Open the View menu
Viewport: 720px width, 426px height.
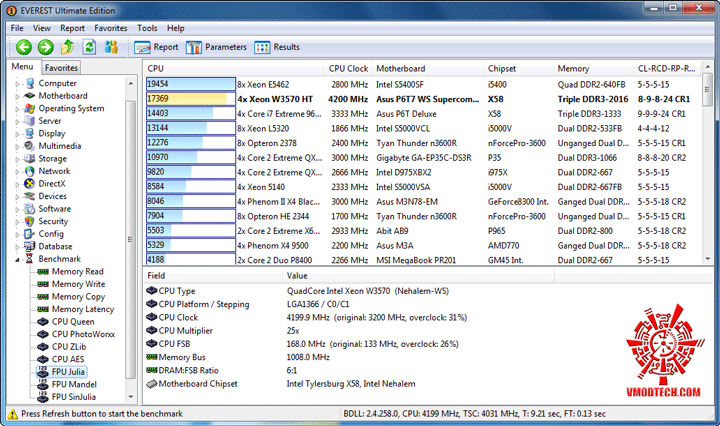[x=42, y=28]
